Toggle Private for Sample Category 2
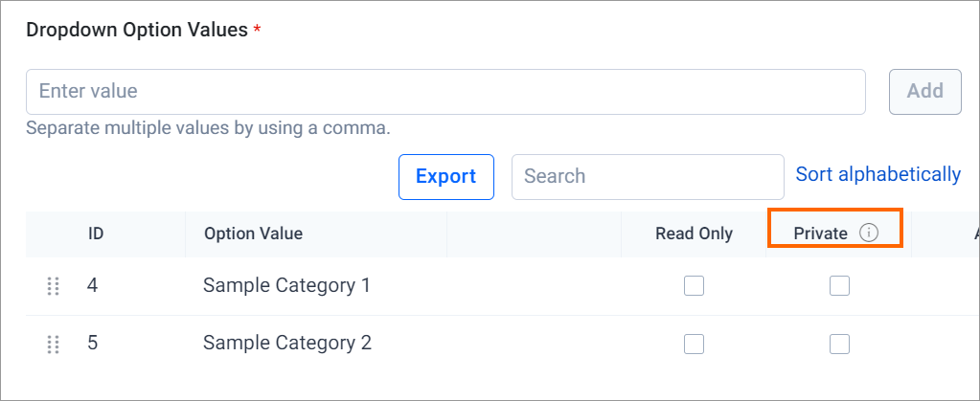Image resolution: width=980 pixels, height=401 pixels. pos(839,344)
